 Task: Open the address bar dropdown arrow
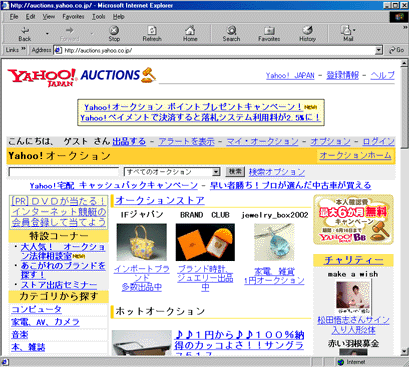[x=379, y=50]
